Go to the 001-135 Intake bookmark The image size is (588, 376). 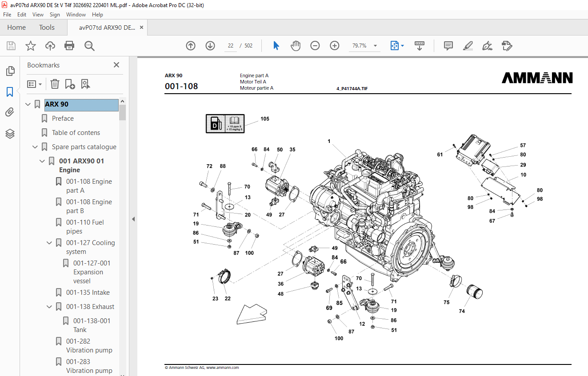tap(88, 293)
